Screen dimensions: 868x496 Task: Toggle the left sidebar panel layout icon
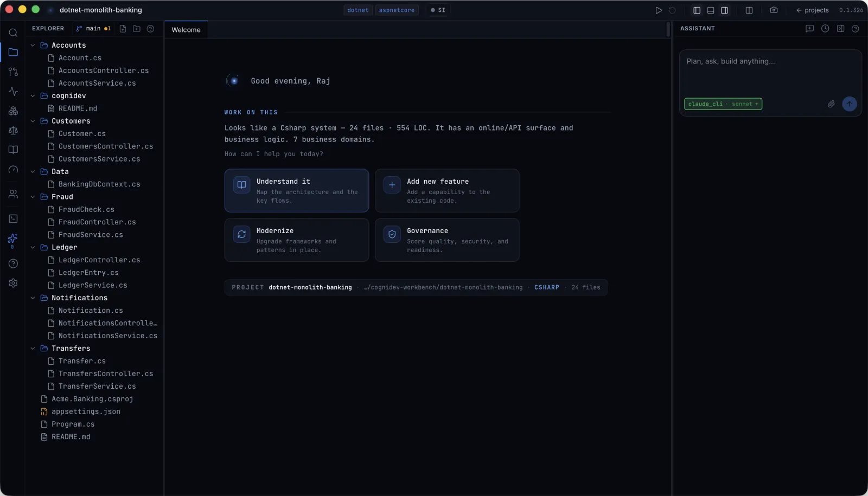tap(697, 10)
